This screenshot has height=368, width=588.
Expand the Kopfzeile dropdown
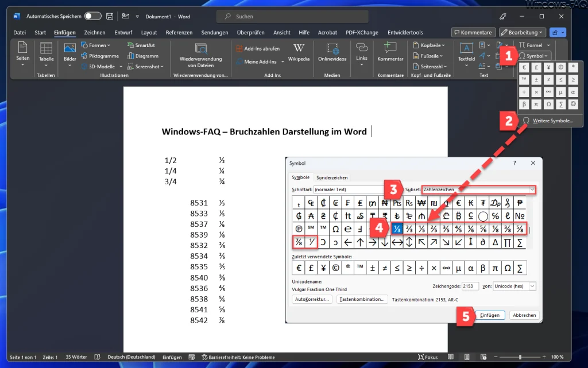(429, 45)
